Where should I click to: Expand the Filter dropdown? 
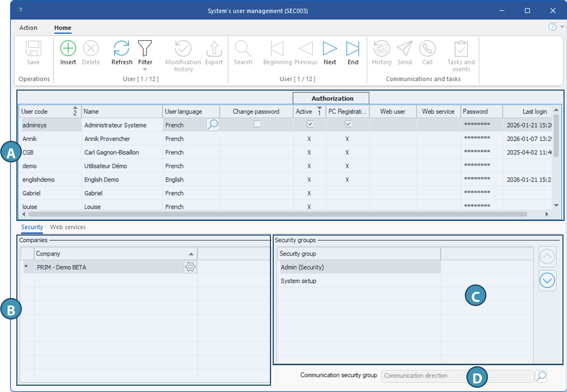click(145, 69)
